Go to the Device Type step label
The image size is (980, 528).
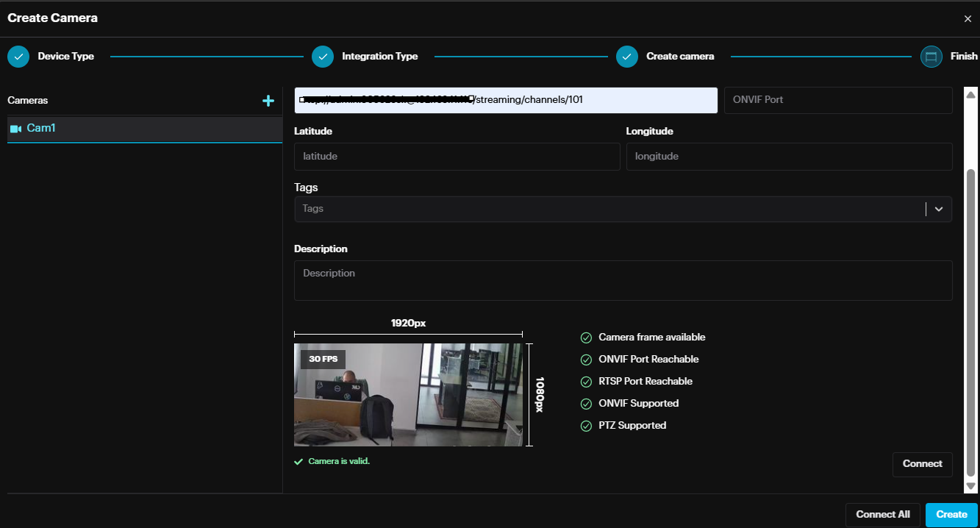click(65, 57)
